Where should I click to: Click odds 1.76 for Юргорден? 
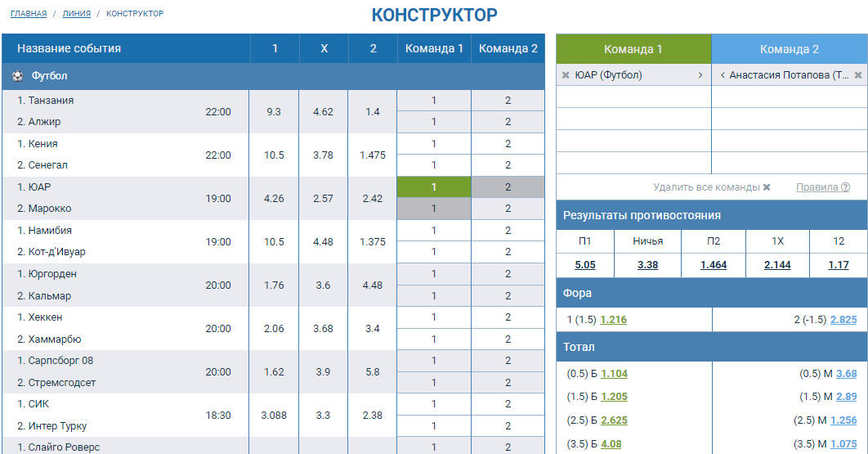click(274, 285)
